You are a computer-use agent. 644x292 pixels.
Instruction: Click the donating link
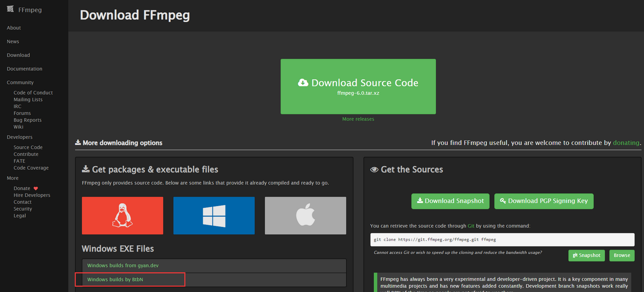click(x=626, y=142)
